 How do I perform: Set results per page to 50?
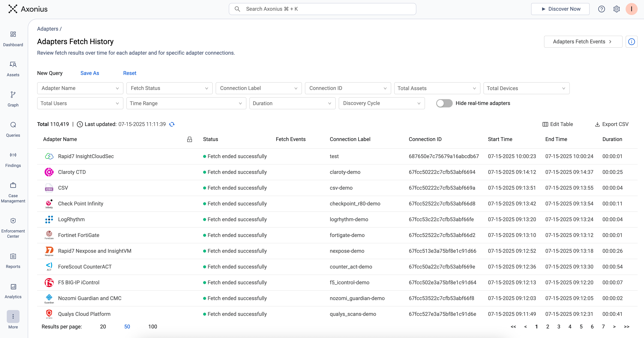click(x=127, y=327)
